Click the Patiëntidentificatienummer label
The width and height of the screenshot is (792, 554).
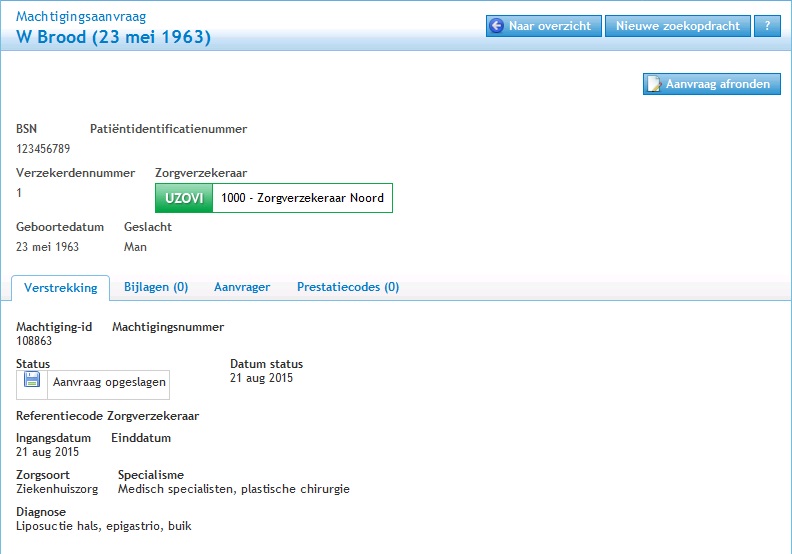[x=168, y=129]
